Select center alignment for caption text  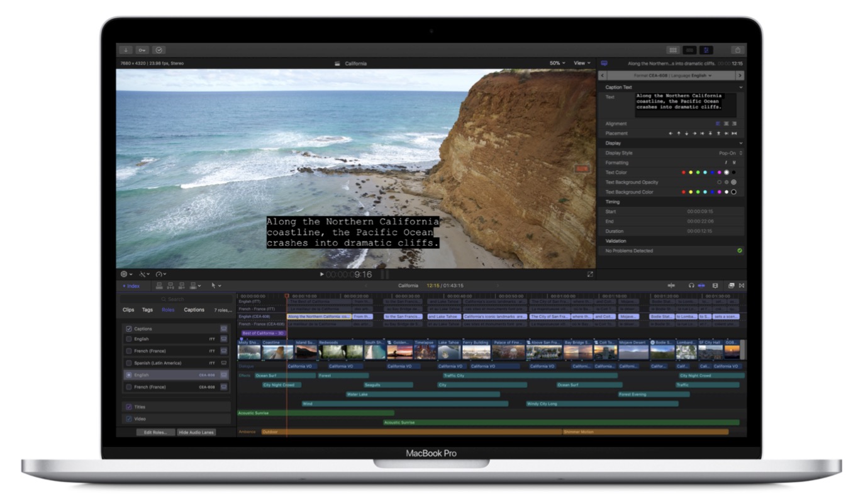726,124
